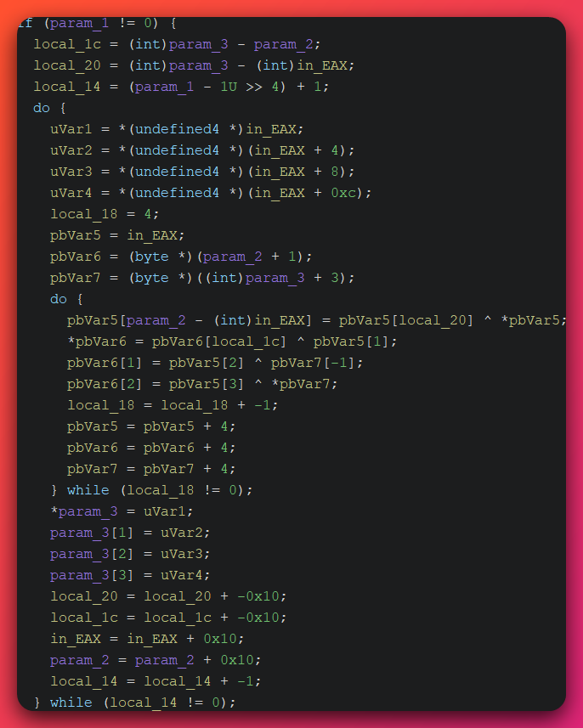
Task: Click the line 'pbVar6 = (byte *)(param_2 + 1);'
Action: pyautogui.click(x=181, y=257)
